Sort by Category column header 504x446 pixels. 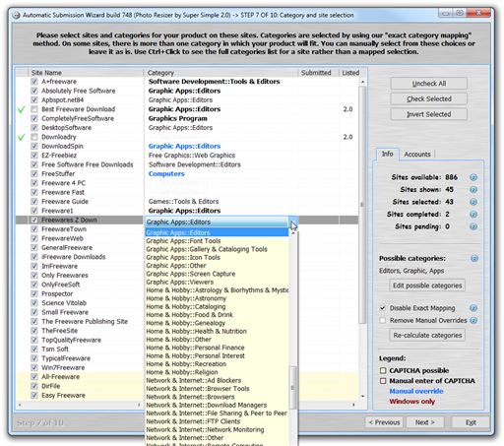tap(220, 73)
